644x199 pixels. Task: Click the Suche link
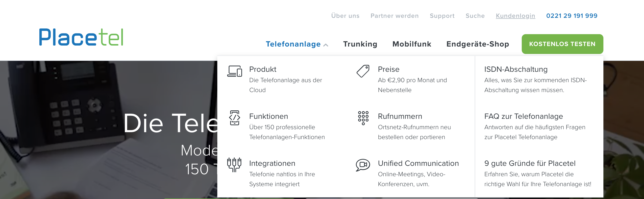pyautogui.click(x=475, y=16)
